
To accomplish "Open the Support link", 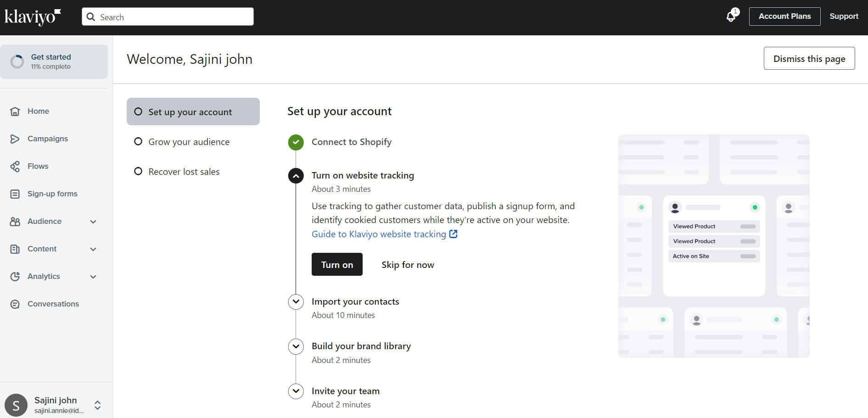I will 844,17.
